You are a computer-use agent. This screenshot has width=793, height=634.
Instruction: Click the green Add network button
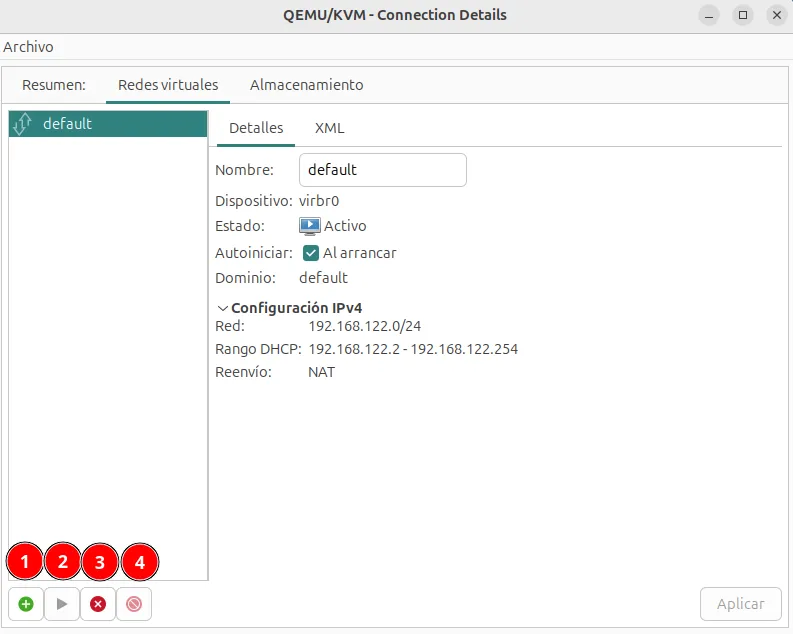26,604
